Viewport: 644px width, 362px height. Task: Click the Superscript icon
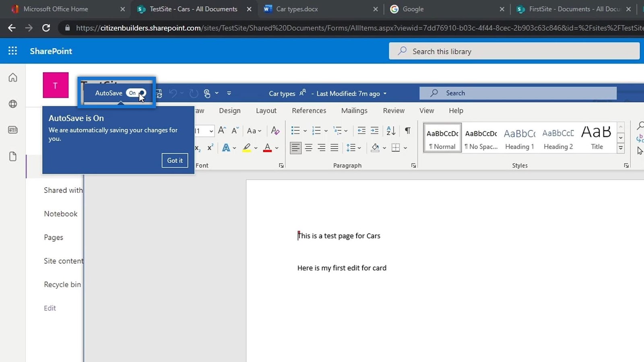coord(210,148)
